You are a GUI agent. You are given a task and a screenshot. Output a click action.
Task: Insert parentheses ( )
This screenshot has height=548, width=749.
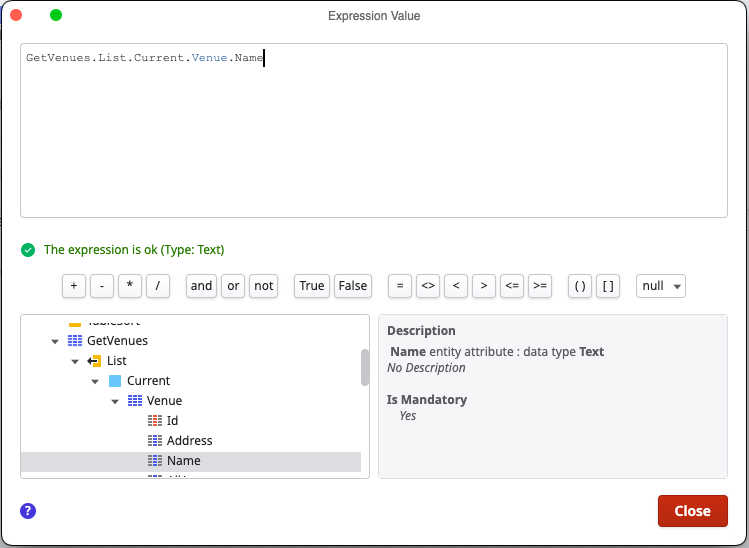tap(580, 286)
